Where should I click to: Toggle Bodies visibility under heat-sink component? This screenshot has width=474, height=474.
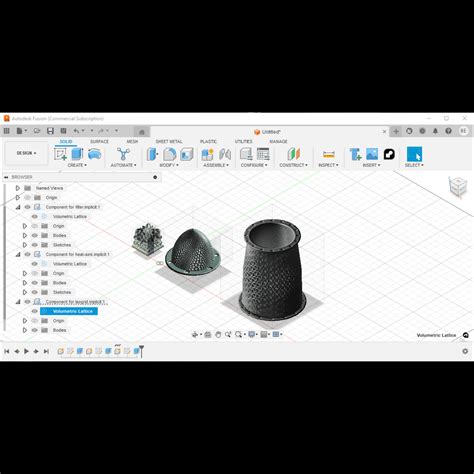(35, 283)
